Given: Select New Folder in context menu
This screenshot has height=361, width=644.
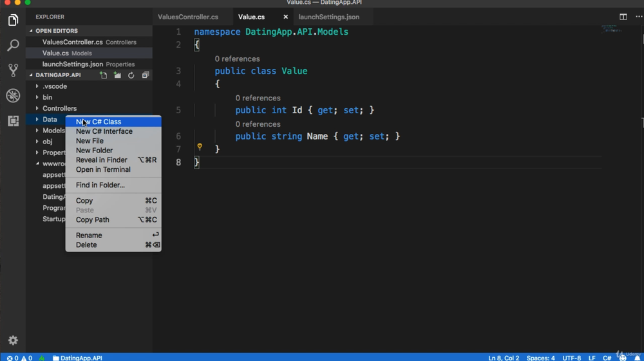Looking at the screenshot, I should click(113, 150).
